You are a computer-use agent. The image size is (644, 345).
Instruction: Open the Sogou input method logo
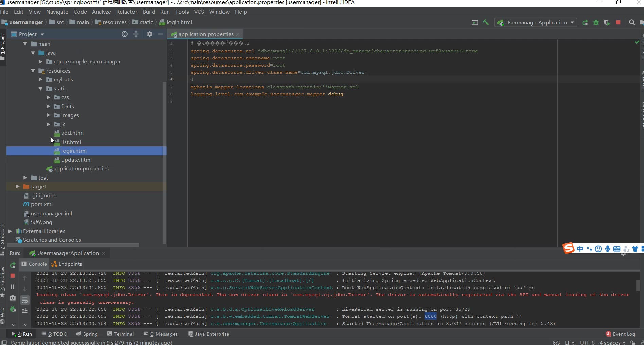(x=569, y=248)
